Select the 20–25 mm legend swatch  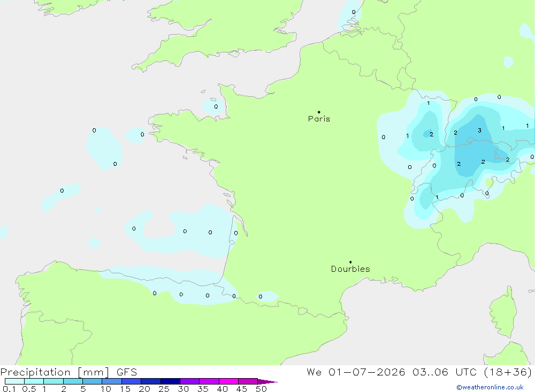(151, 381)
